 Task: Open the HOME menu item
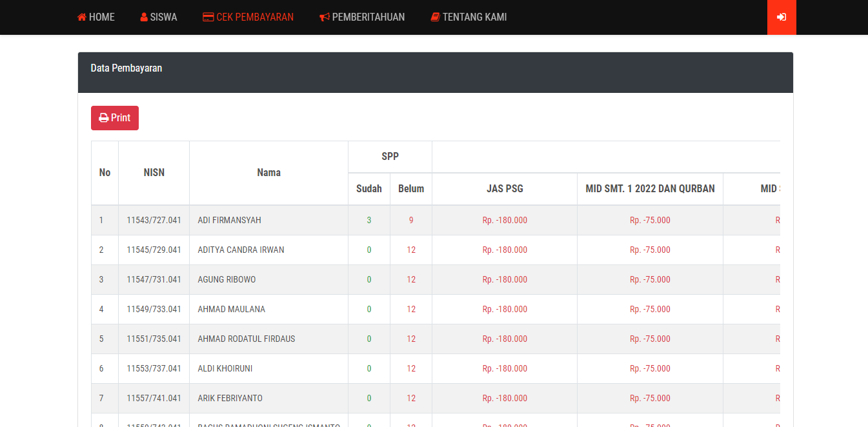pyautogui.click(x=101, y=17)
